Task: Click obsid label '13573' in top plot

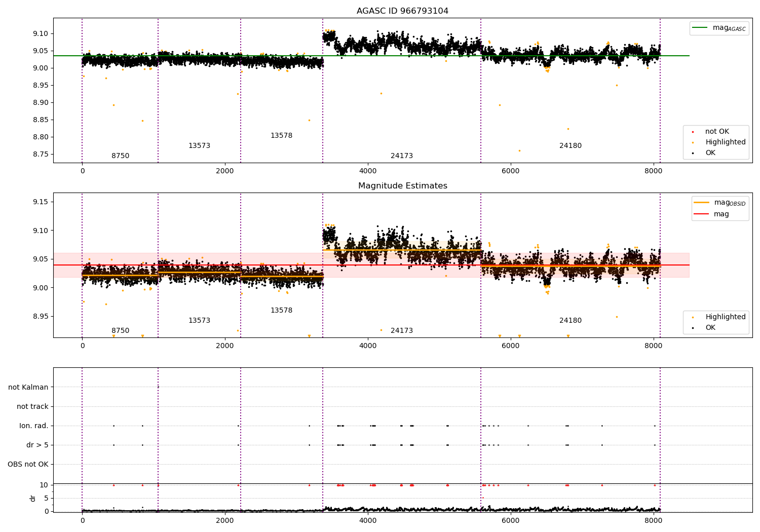Action: coord(199,146)
